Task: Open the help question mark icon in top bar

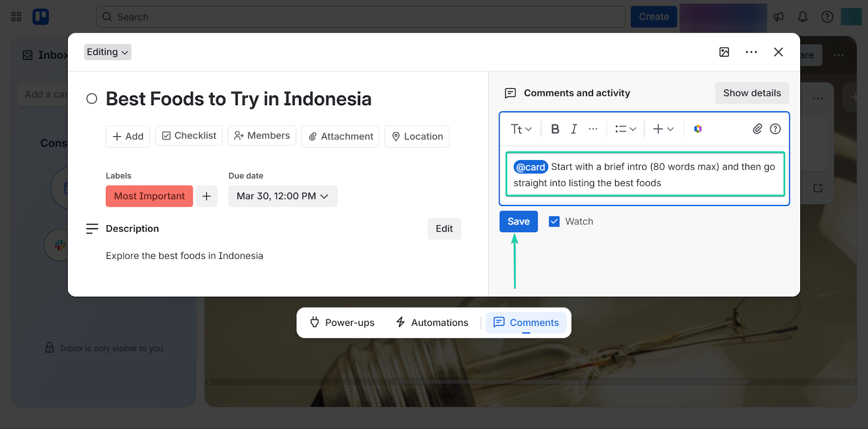Action: point(827,17)
